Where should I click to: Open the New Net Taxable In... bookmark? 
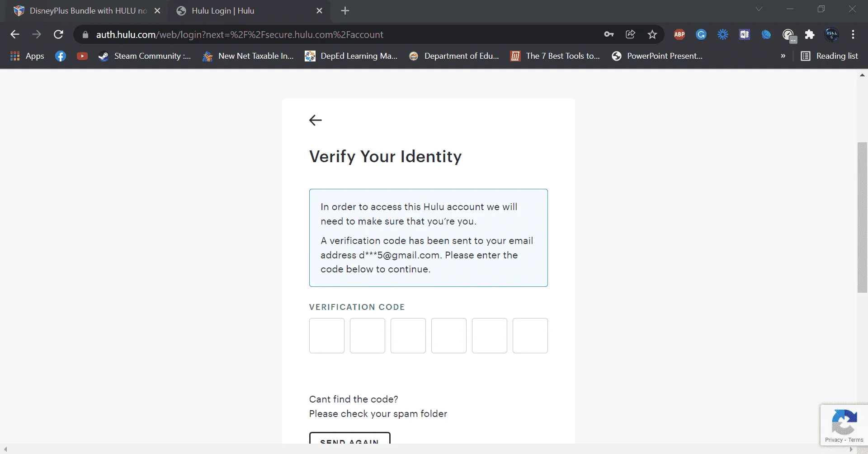point(248,56)
